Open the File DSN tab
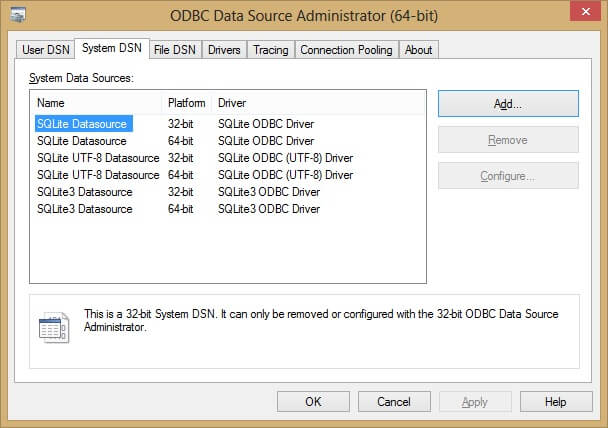 click(175, 50)
